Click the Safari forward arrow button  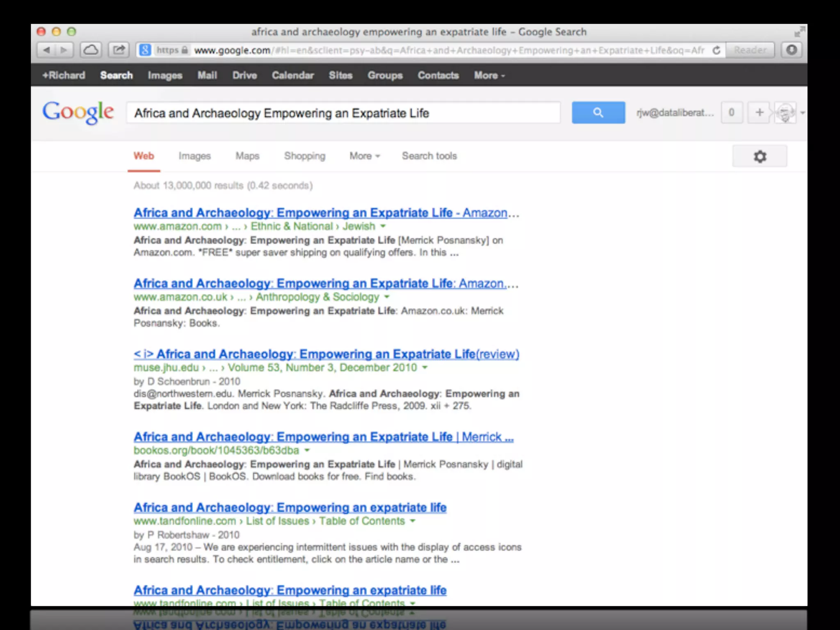[64, 50]
